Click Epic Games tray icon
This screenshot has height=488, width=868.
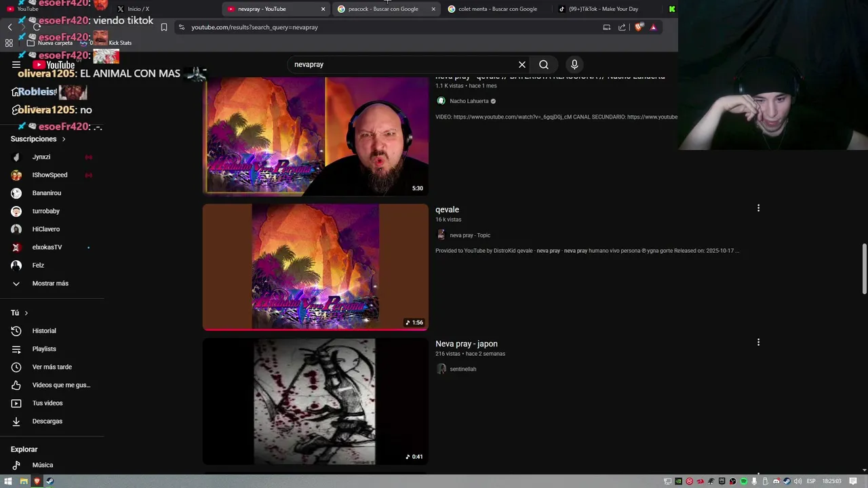[x=722, y=481]
